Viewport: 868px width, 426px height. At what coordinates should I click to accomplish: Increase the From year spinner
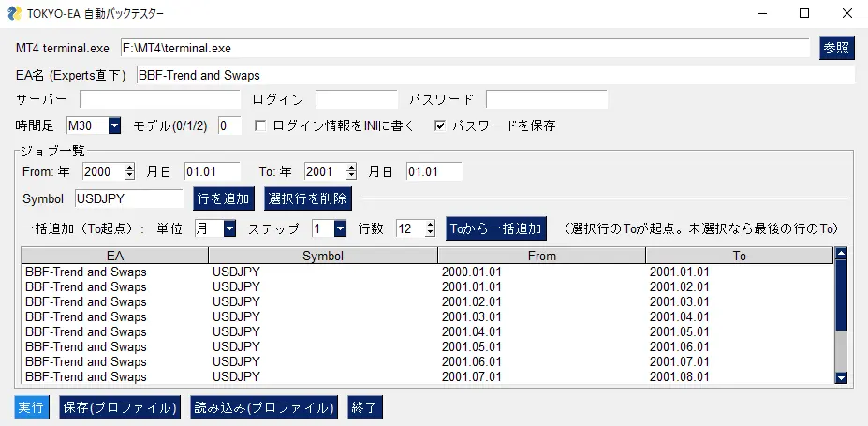129,168
